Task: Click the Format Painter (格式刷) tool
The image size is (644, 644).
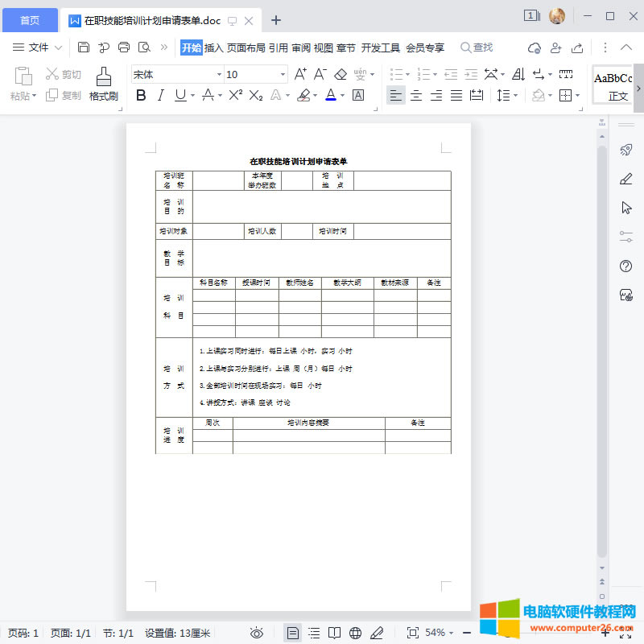Action: (103, 84)
